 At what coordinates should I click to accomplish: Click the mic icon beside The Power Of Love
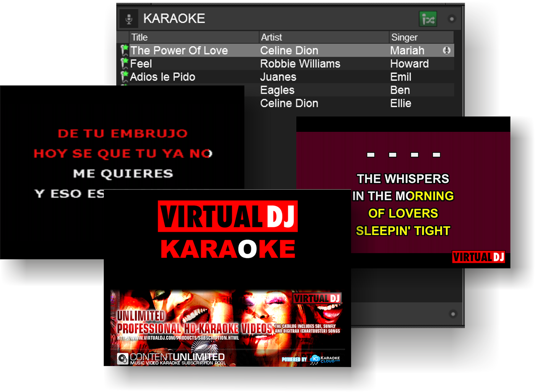[x=124, y=50]
